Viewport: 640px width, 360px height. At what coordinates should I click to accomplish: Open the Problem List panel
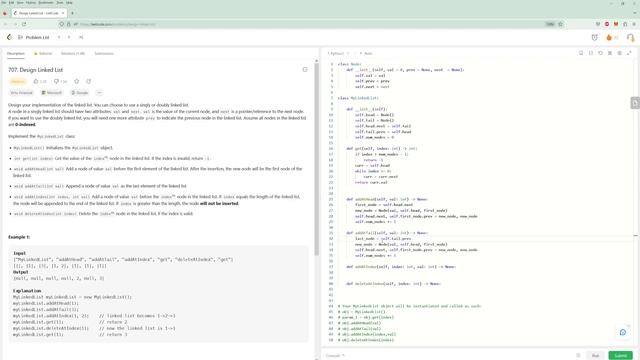[33, 37]
